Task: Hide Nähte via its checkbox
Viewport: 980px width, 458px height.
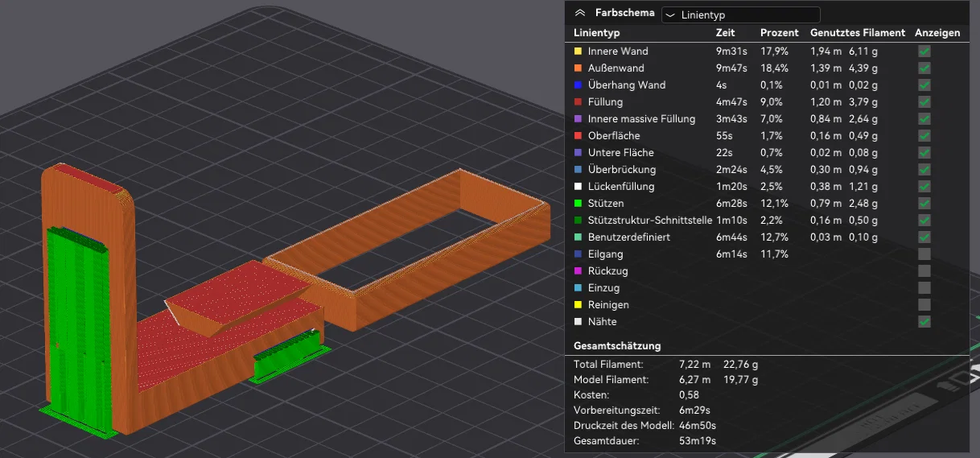Action: pyautogui.click(x=924, y=321)
